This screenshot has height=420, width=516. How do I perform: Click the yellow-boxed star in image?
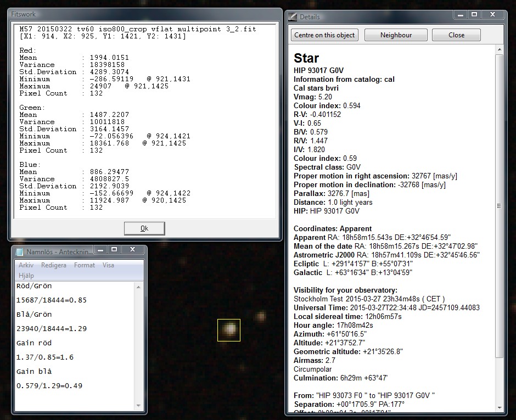(229, 330)
